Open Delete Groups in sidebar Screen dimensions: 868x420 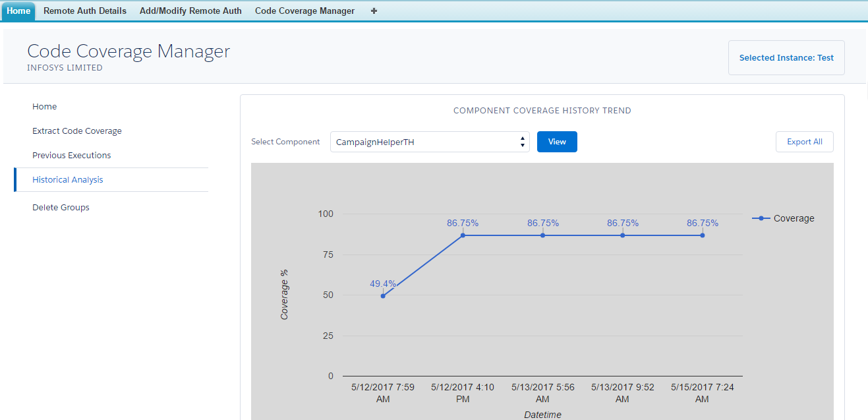coord(61,208)
